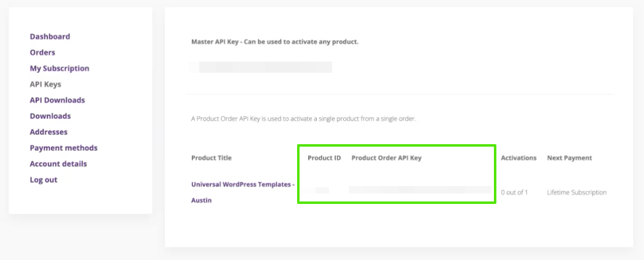Open Payment methods settings

[63, 148]
